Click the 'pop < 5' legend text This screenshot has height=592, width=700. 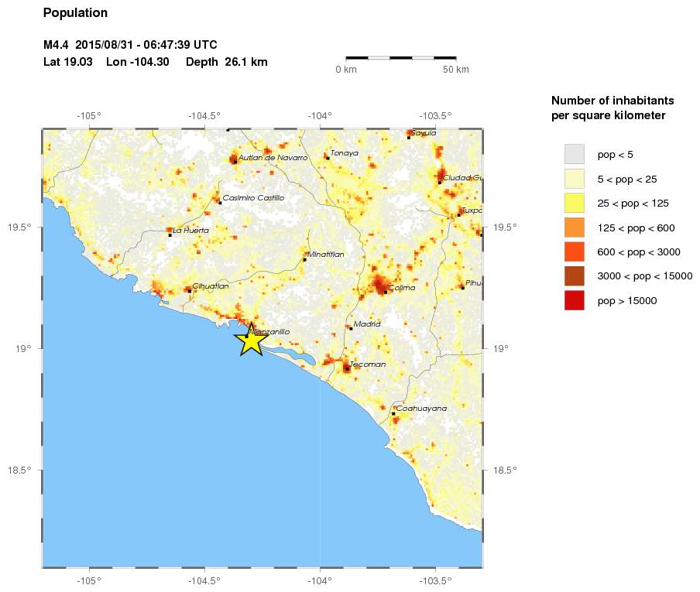615,155
